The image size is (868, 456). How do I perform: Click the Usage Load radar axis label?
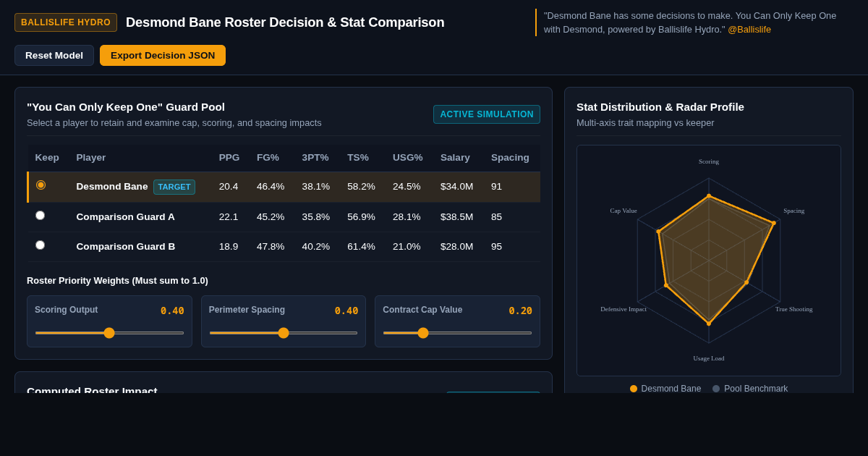[709, 358]
